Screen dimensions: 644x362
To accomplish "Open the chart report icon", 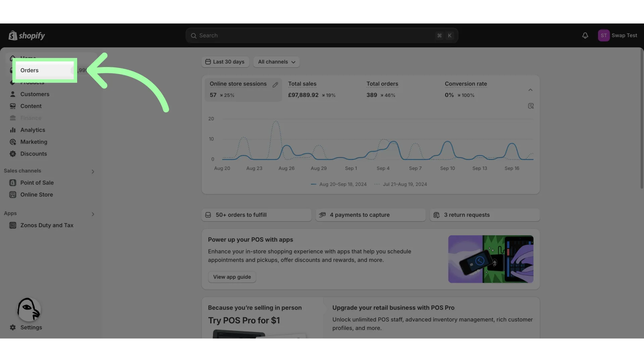I will (x=531, y=106).
